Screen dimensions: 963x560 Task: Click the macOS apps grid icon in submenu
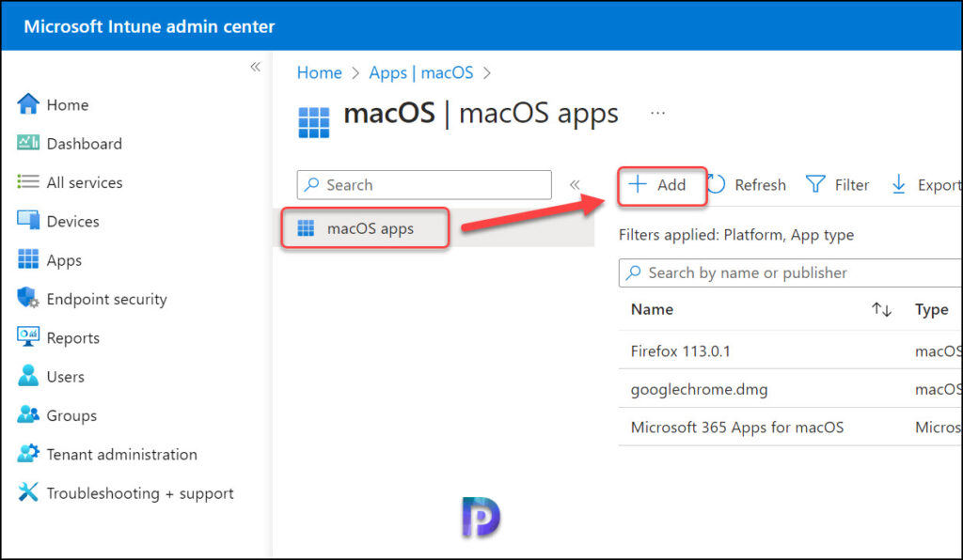point(306,228)
